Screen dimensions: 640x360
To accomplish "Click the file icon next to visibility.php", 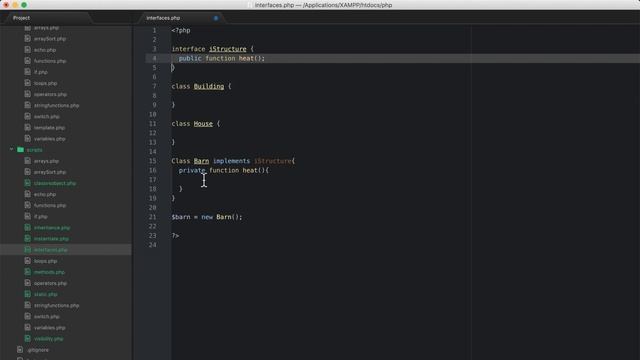I will (x=27, y=338).
